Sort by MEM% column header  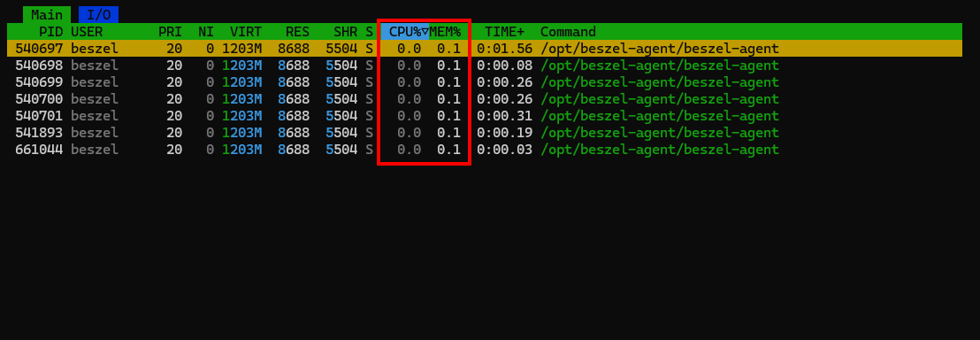click(445, 31)
